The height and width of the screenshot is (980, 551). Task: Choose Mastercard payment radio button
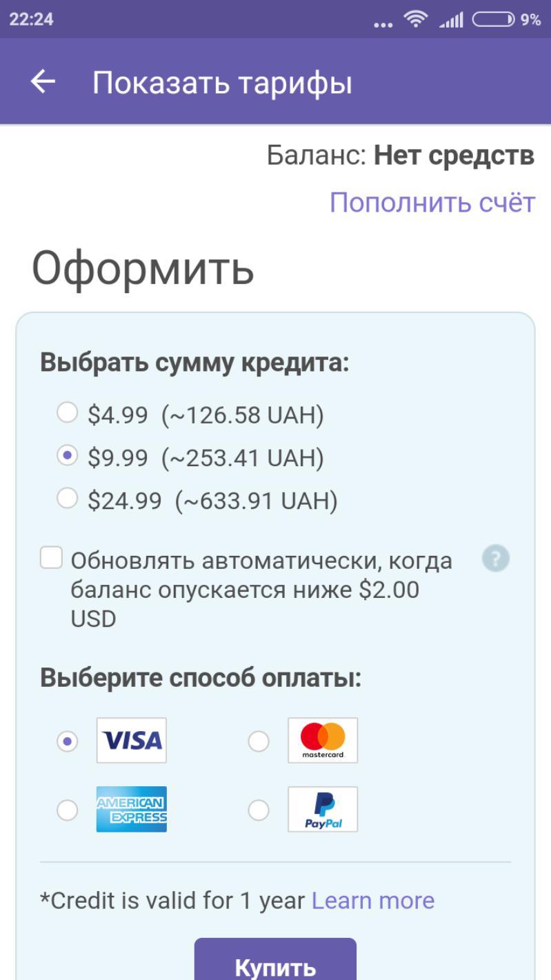(259, 742)
